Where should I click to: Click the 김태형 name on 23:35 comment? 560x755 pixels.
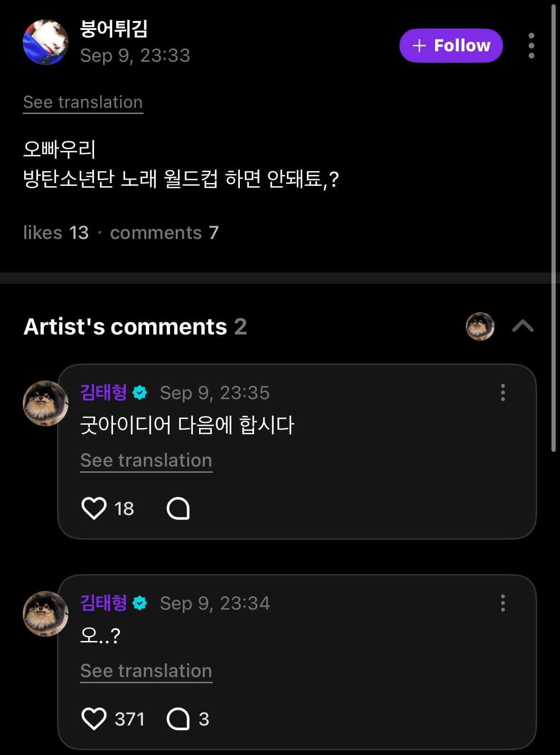[x=104, y=392]
